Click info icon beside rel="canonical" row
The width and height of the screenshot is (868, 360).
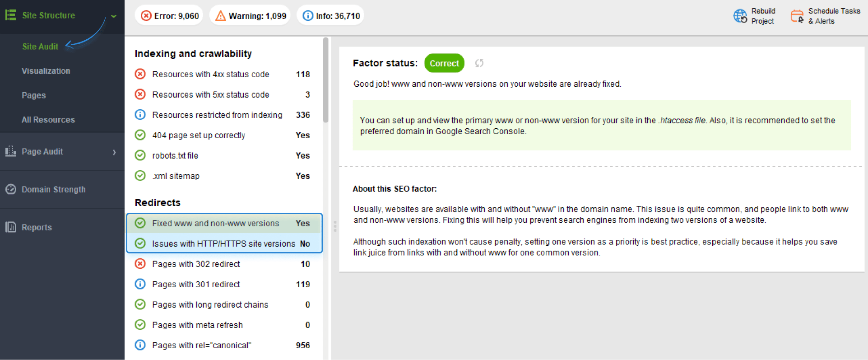(140, 345)
